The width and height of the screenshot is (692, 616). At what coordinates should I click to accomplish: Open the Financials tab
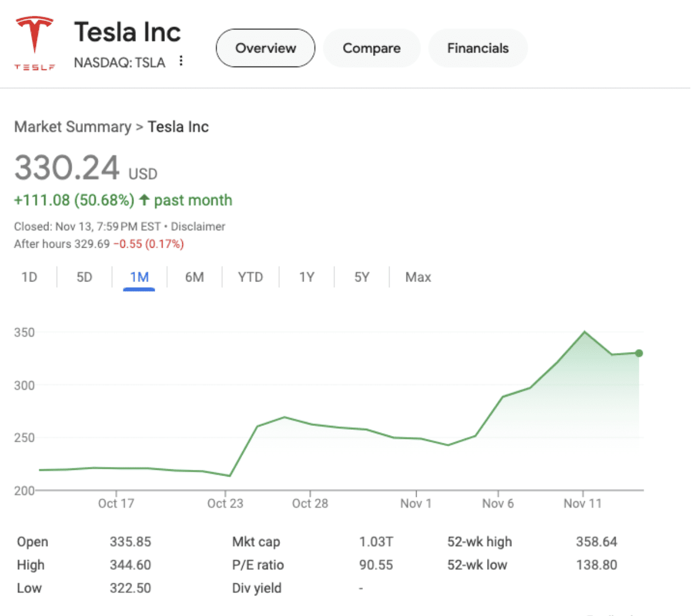[478, 49]
